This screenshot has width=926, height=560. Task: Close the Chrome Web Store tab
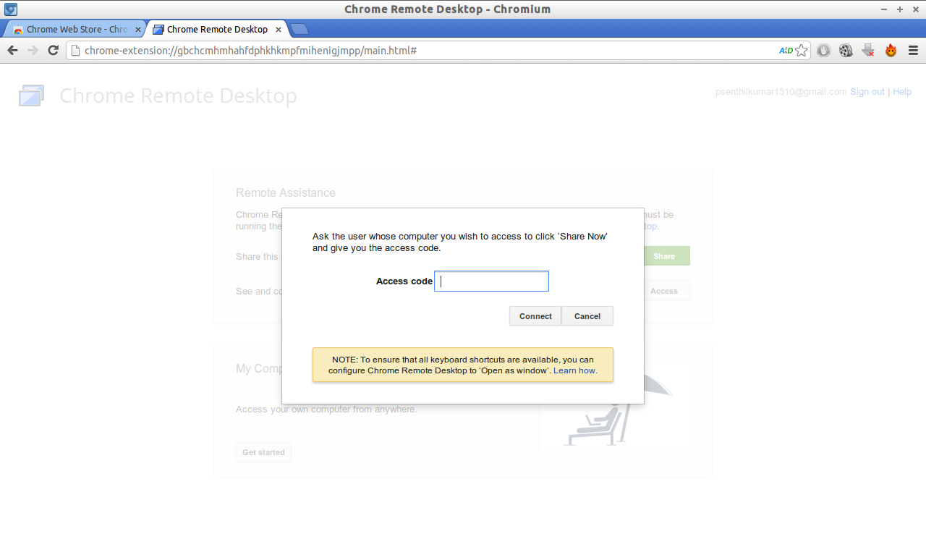tap(138, 30)
